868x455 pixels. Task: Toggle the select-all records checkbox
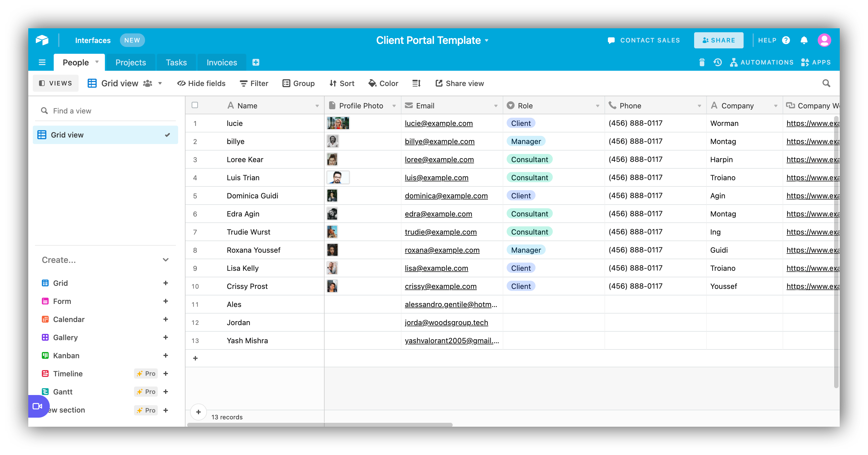tap(195, 105)
